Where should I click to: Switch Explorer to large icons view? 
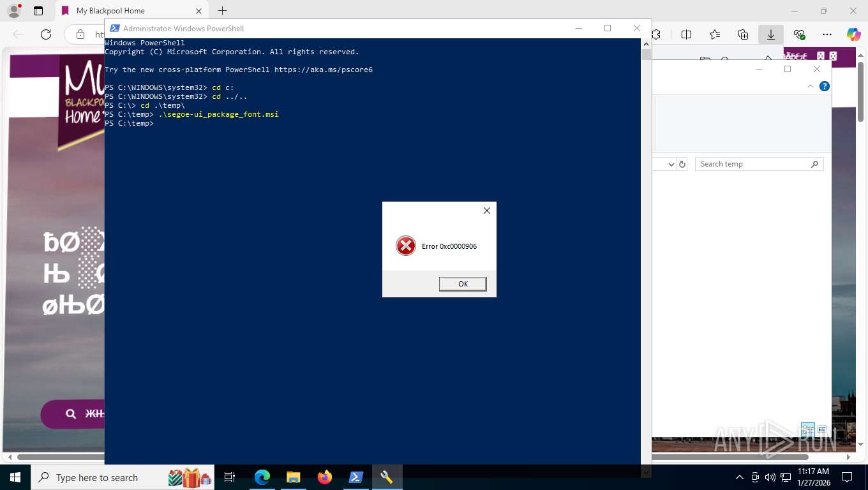click(822, 429)
